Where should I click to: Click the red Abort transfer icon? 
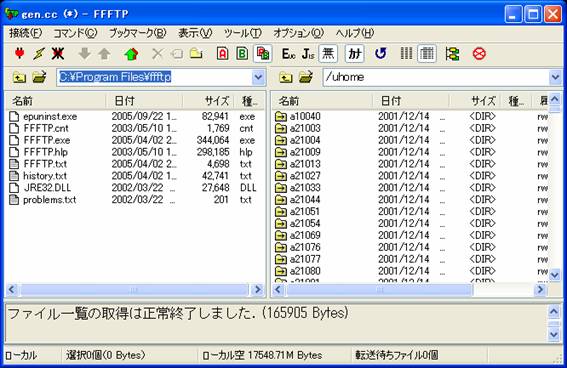(479, 54)
